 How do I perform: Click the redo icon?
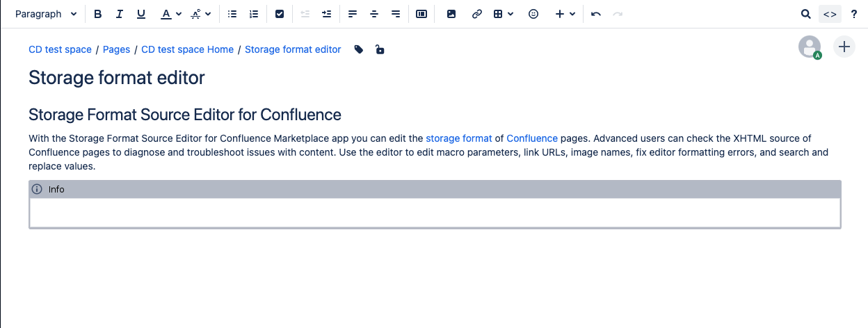[x=618, y=14]
